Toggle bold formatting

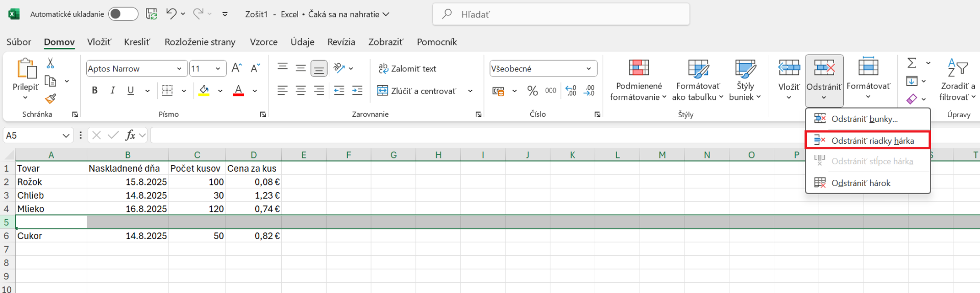pos(94,91)
